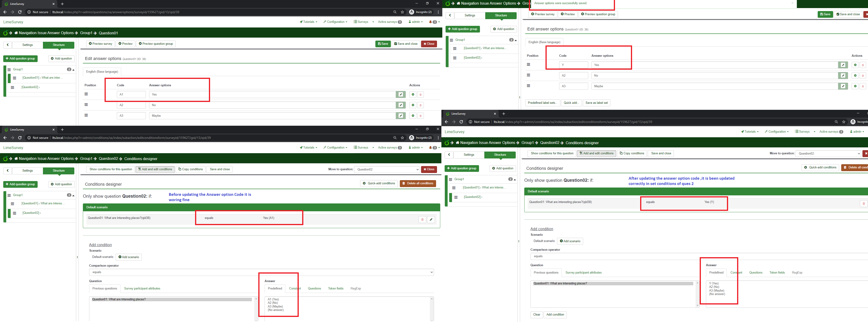The width and height of the screenshot is (868, 322).
Task: Click pencil edit icon in code A1 row
Action: tap(401, 95)
